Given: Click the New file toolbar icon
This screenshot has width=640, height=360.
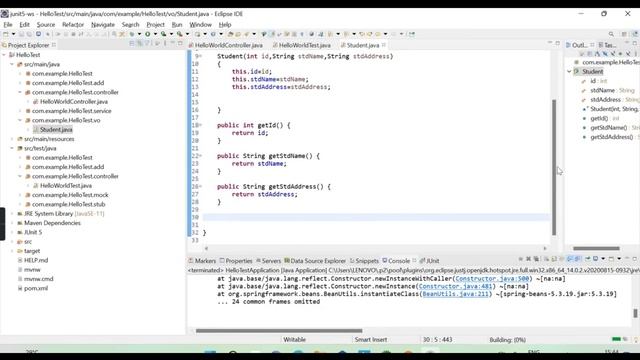Looking at the screenshot, I should coord(5,34).
